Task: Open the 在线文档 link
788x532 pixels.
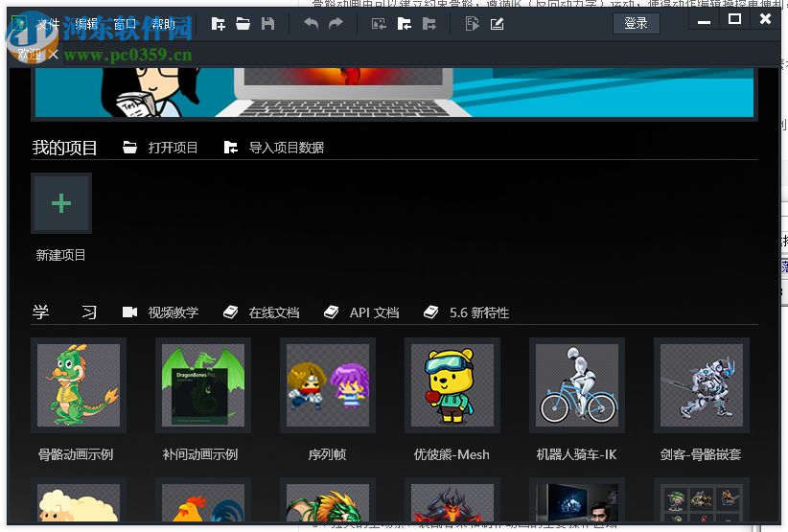Action: click(274, 312)
